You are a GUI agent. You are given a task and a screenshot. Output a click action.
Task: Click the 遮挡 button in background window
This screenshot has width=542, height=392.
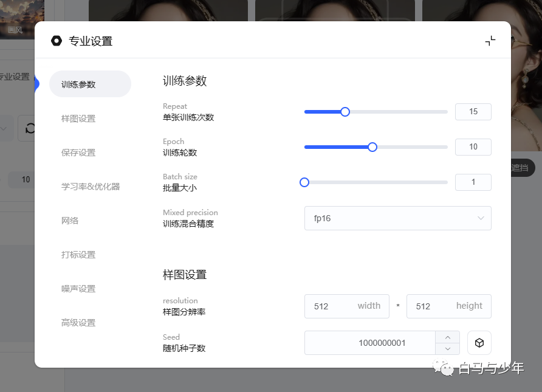pyautogui.click(x=522, y=168)
